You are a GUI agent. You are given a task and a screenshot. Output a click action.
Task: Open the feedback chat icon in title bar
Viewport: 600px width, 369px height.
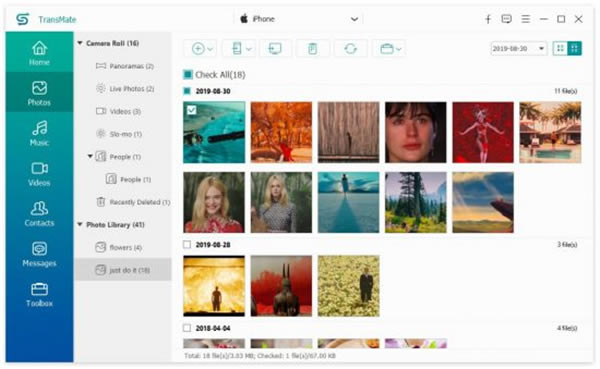pos(506,19)
